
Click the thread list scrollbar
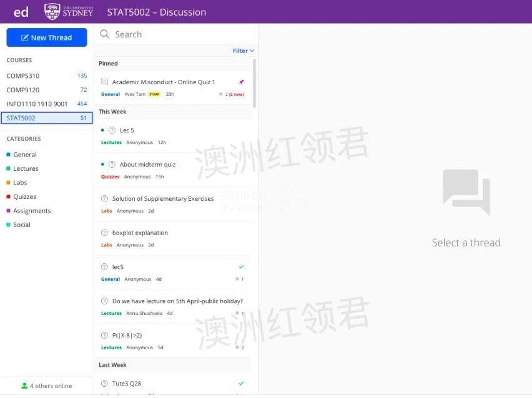click(254, 83)
